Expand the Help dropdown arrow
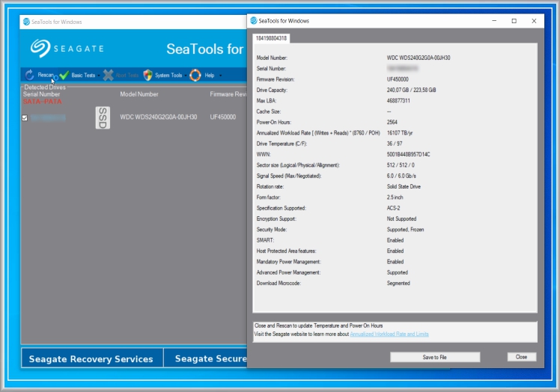The image size is (560, 392). pyautogui.click(x=220, y=76)
